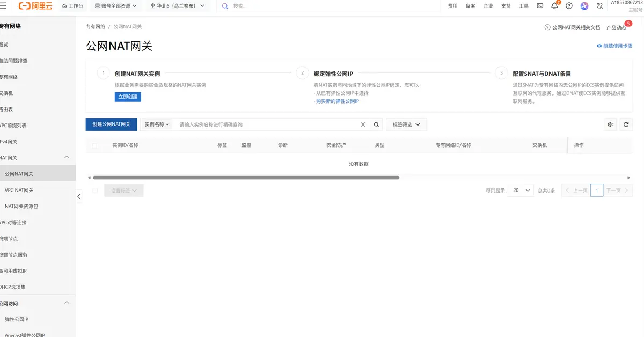The image size is (644, 337).
Task: Collapse the left navigation panel arrow
Action: 78,196
